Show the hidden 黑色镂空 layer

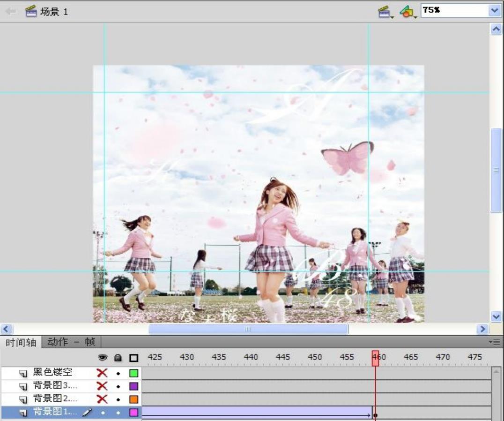tap(102, 374)
